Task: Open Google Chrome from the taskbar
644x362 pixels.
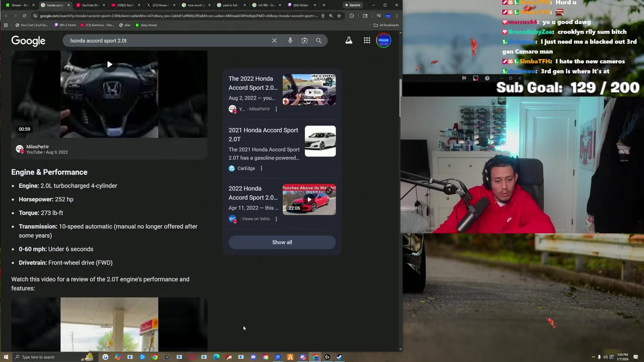Action: pyautogui.click(x=154, y=357)
